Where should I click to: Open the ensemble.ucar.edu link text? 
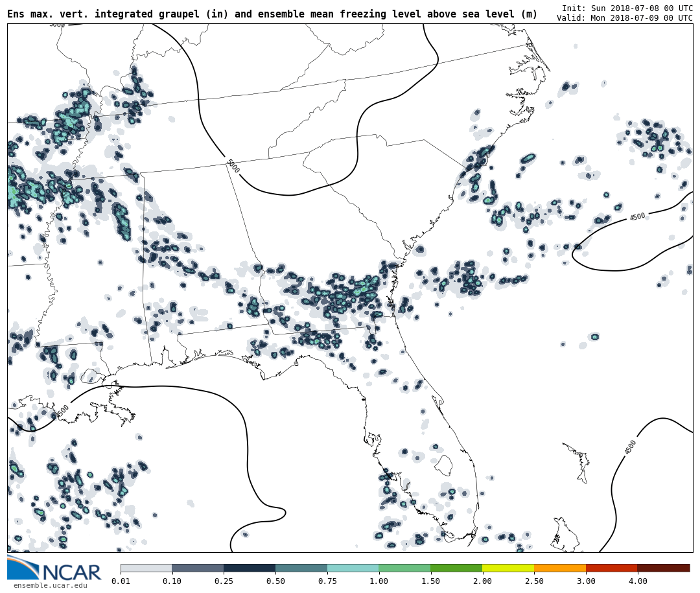click(x=50, y=586)
